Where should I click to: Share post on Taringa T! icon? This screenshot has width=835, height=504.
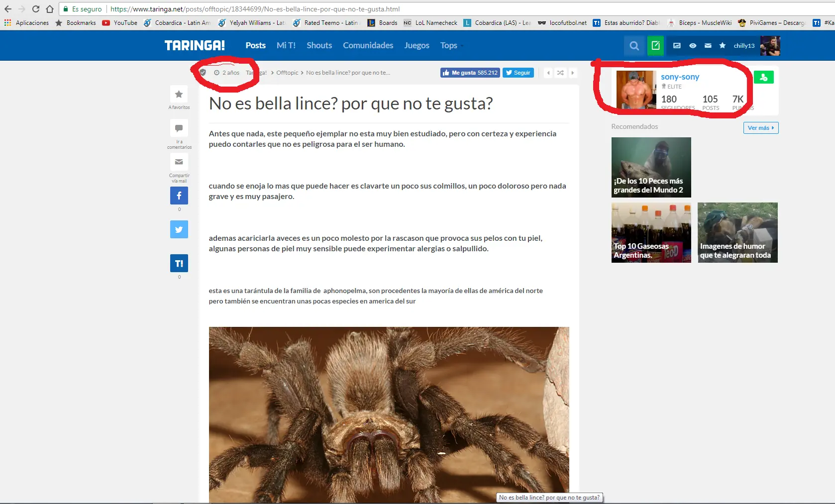tap(179, 263)
